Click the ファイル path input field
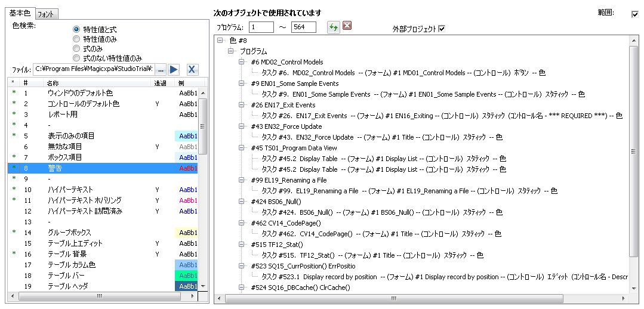Image resolution: width=644 pixels, height=309 pixels. (94, 69)
